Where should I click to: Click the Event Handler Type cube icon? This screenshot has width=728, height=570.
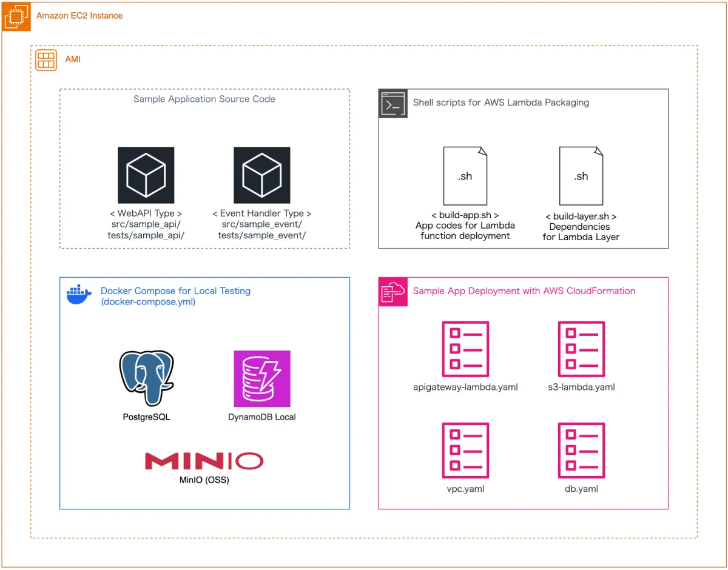[x=262, y=175]
